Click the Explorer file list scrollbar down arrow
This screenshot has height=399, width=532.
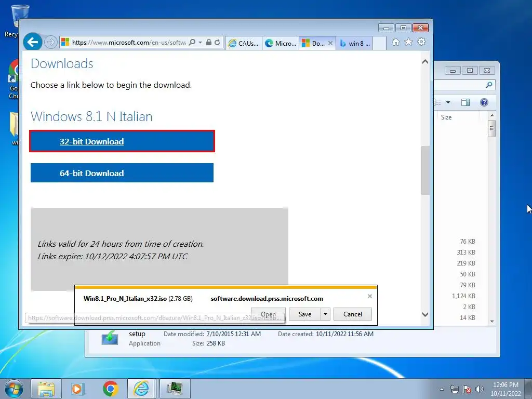[x=492, y=321]
